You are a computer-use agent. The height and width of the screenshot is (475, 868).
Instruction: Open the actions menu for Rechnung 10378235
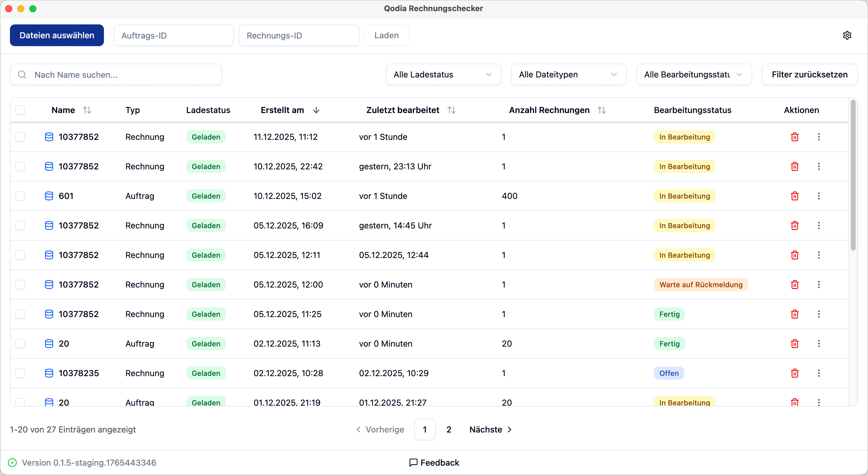819,373
